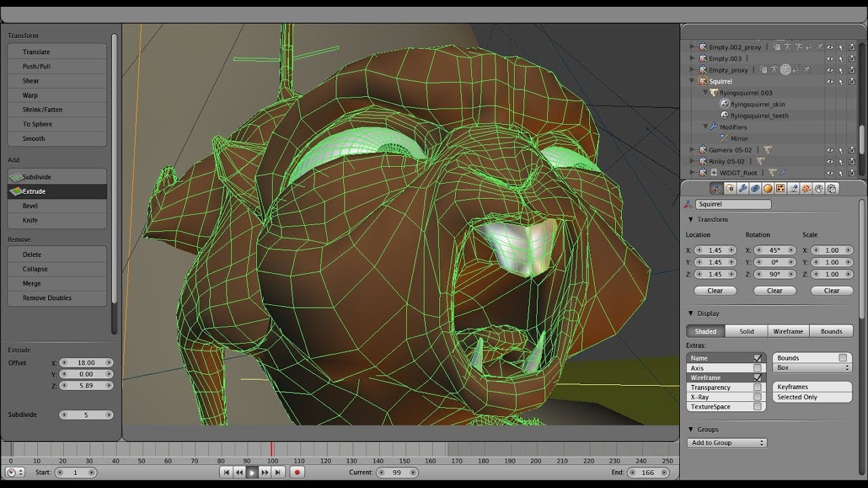Click the wrench icon in WIDGT_Root row
868x488 pixels.
click(783, 172)
